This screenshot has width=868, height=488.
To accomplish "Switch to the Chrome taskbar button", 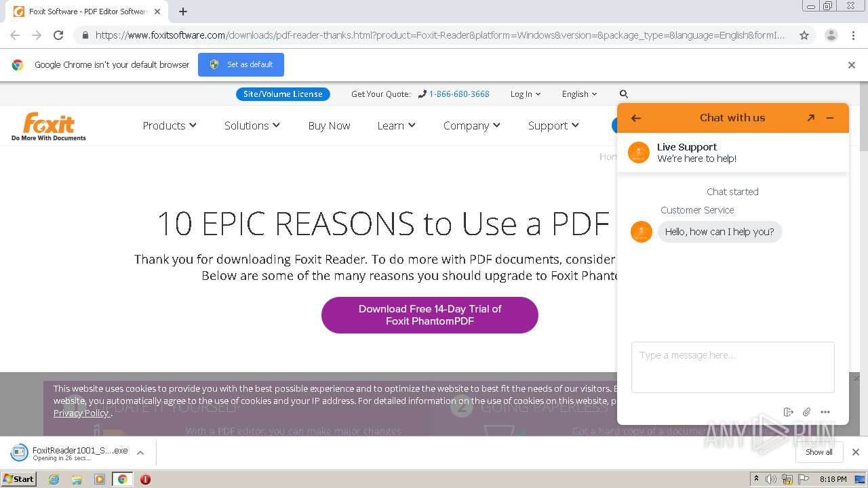I will [122, 479].
